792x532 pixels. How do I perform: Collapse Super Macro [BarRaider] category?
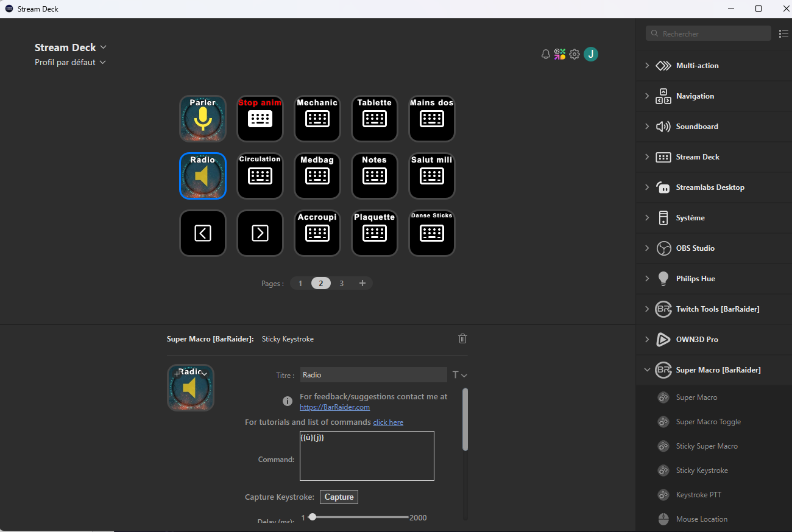pos(713,370)
